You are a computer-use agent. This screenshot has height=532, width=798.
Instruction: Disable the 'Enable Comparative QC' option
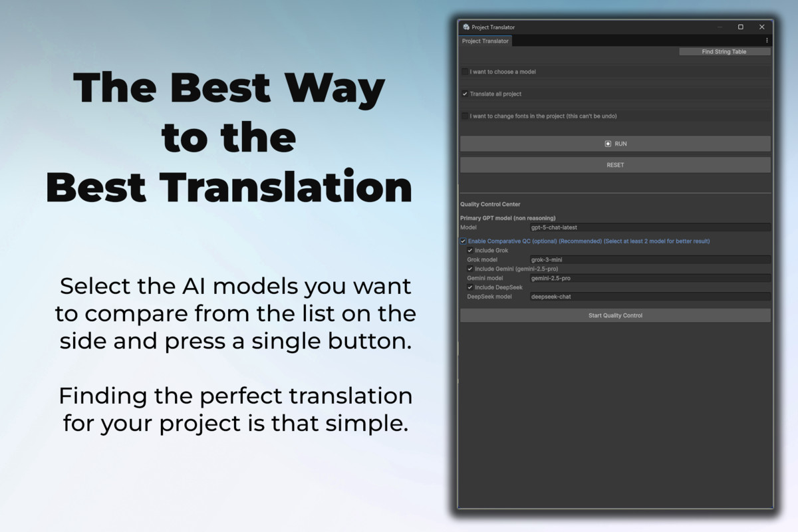[x=463, y=241]
